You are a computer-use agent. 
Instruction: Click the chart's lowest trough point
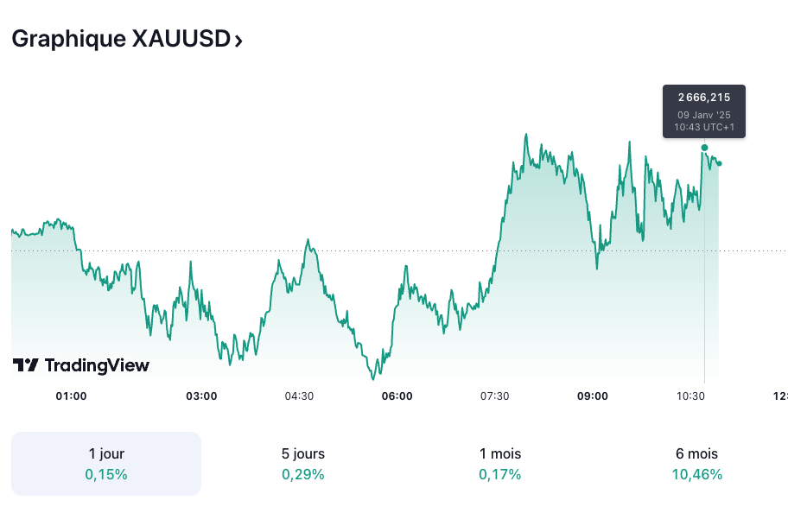373,378
